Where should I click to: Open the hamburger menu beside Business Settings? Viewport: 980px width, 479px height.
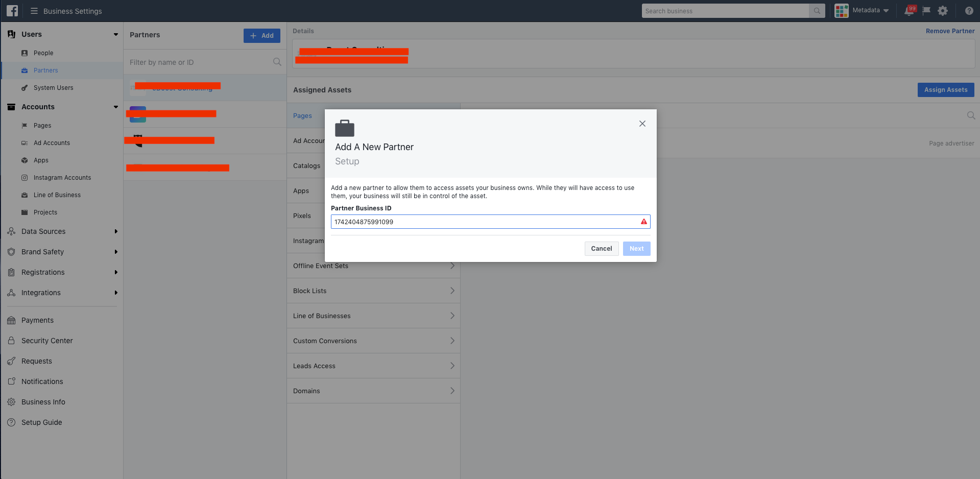[x=34, y=11]
